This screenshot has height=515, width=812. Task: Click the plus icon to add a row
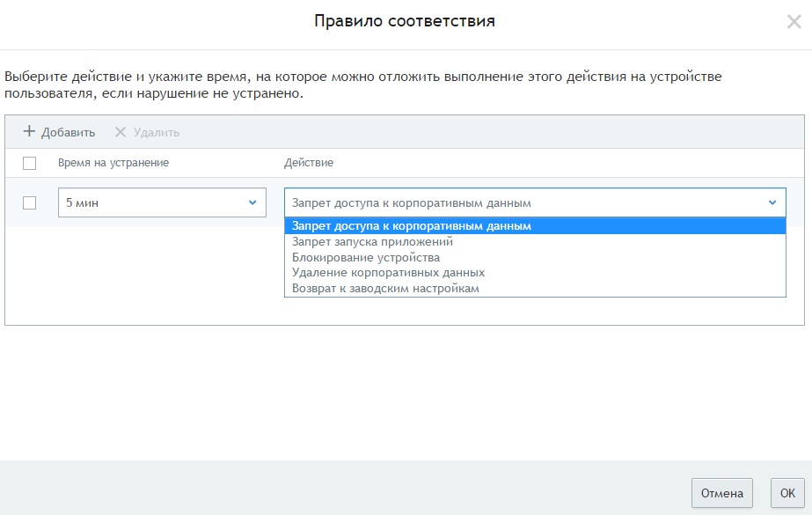(x=29, y=132)
